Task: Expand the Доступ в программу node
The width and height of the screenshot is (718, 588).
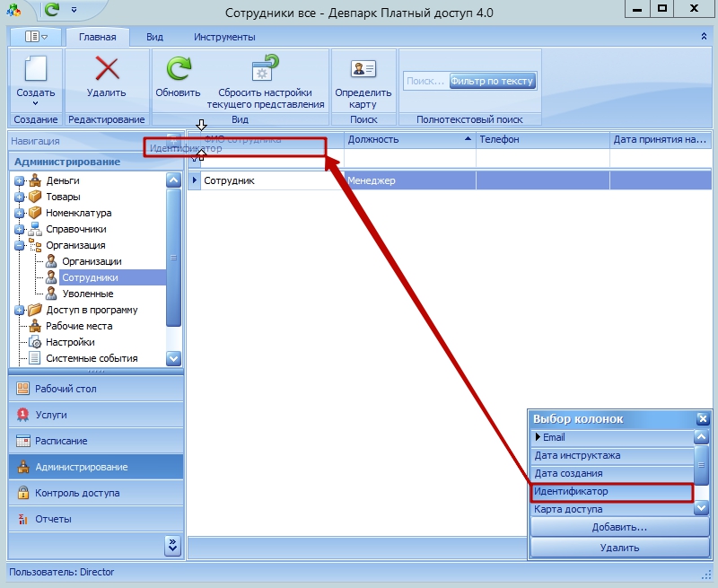Action: (19, 311)
